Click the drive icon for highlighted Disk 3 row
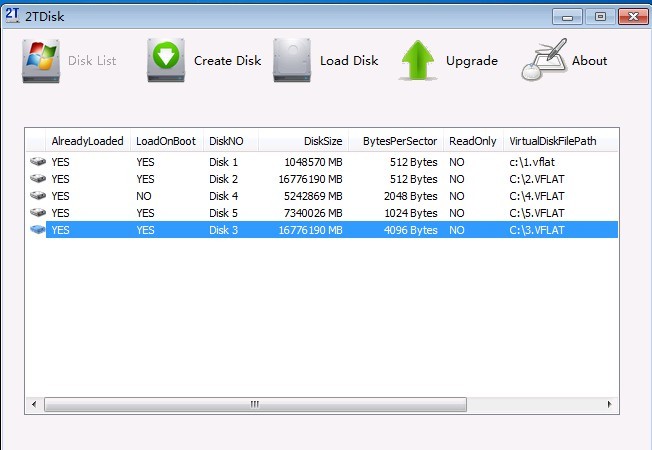The width and height of the screenshot is (652, 450). point(38,230)
